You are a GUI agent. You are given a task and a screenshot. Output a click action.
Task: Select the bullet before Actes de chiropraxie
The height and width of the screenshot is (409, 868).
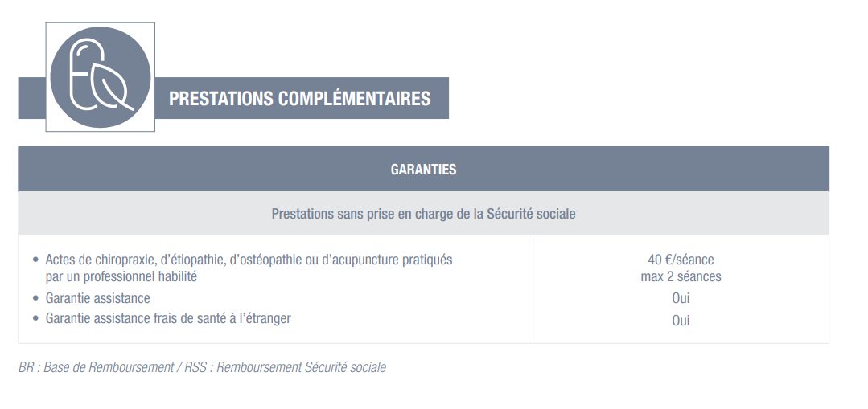tap(35, 260)
